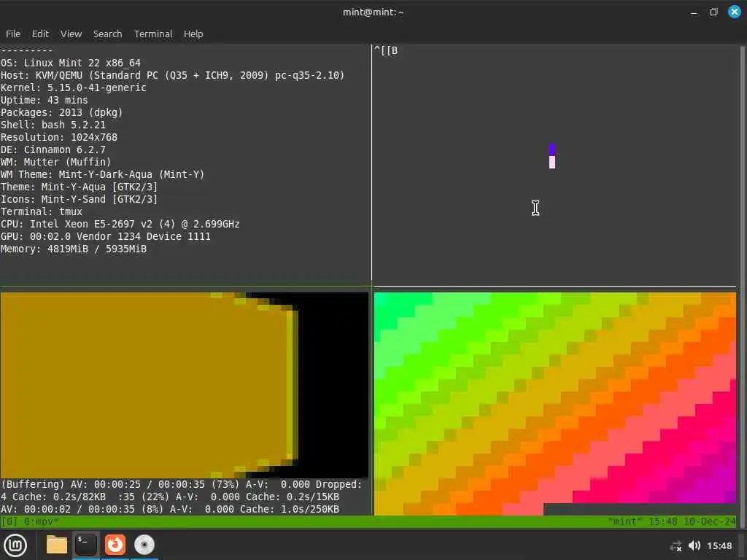The image size is (747, 560).
Task: Minimize the mint@mint terminal window
Action: tap(694, 12)
